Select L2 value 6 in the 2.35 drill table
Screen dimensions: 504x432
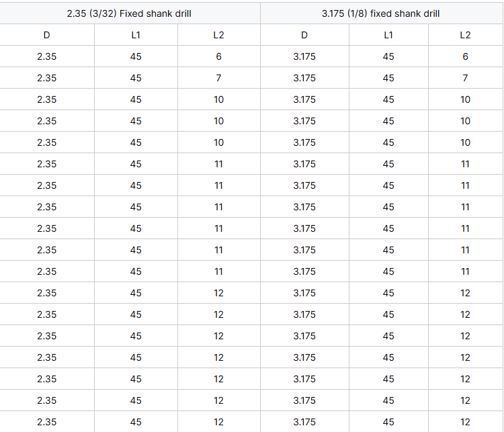click(218, 56)
